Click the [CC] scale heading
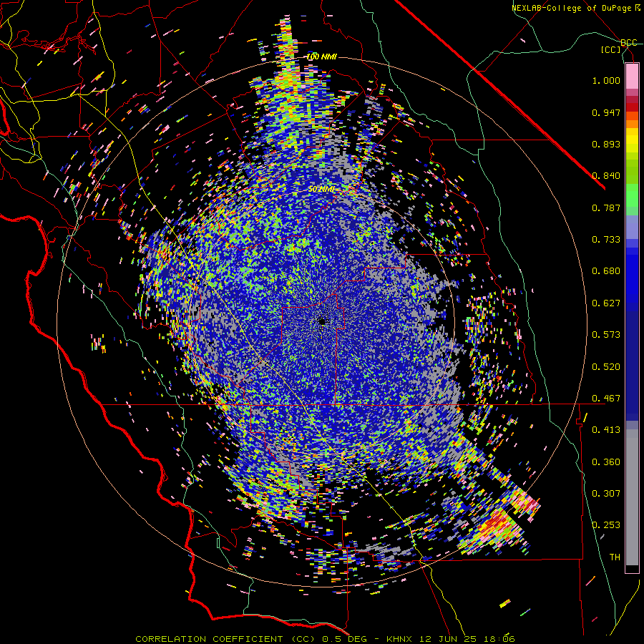Screen dimensions: 644x644 (611, 49)
